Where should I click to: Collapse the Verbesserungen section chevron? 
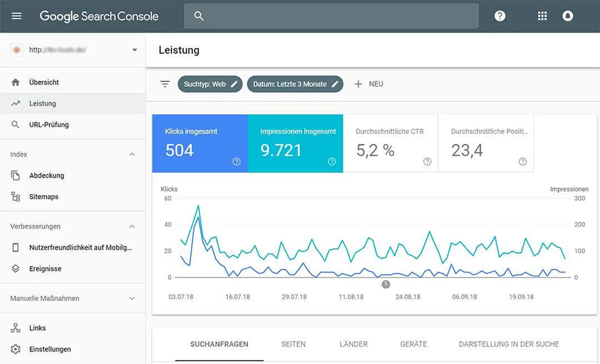[132, 226]
